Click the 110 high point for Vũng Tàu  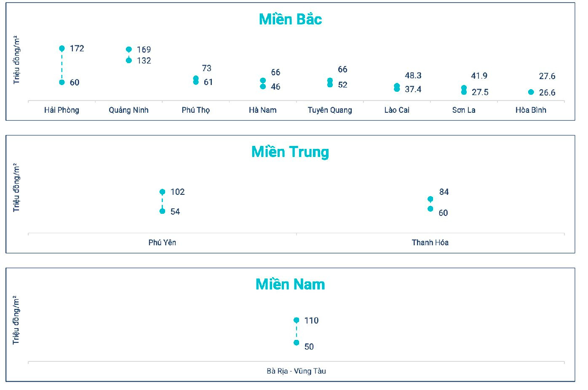pyautogui.click(x=297, y=320)
